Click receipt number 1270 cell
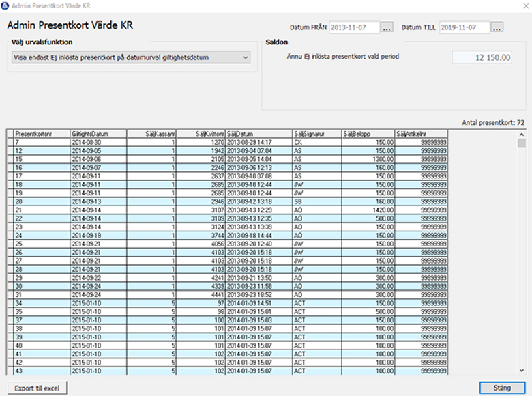The image size is (532, 396). click(x=201, y=142)
